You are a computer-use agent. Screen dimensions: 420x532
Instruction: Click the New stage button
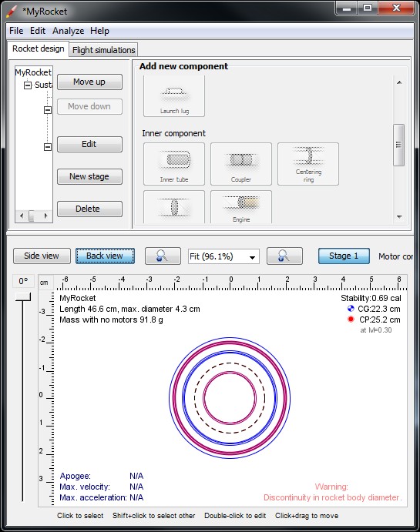(89, 176)
